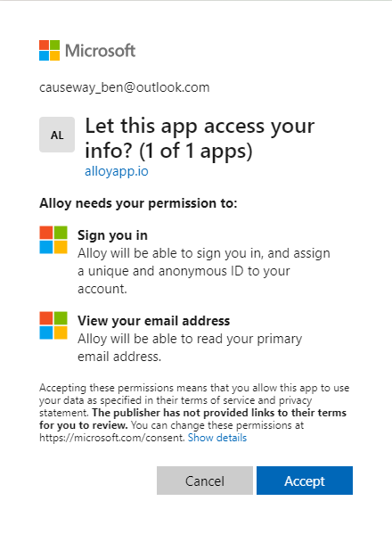Click the Accepting these permissions disclaimer paragraph

click(194, 413)
